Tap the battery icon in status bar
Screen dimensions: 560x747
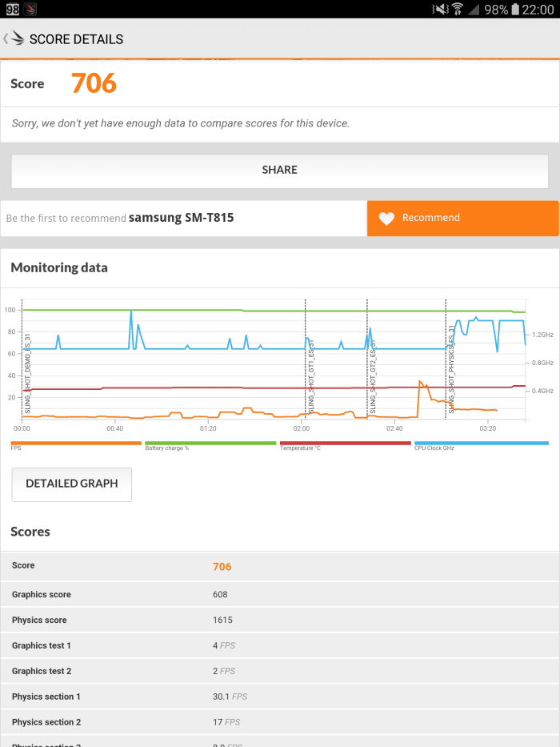coord(515,9)
